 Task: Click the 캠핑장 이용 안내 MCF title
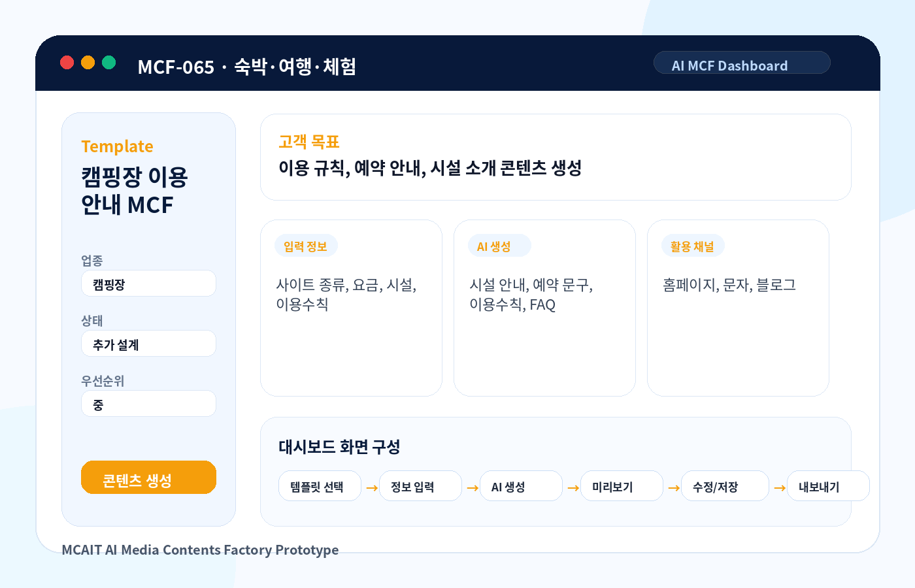[x=135, y=191]
